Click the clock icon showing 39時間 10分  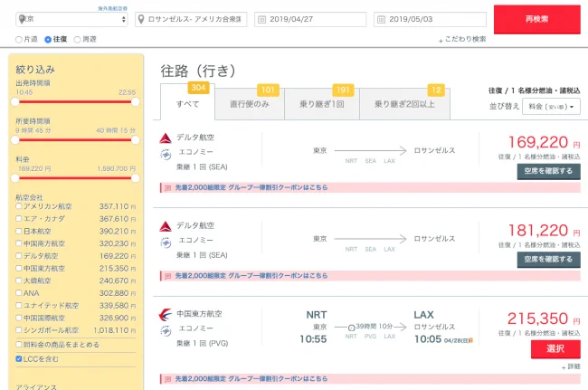(351, 328)
